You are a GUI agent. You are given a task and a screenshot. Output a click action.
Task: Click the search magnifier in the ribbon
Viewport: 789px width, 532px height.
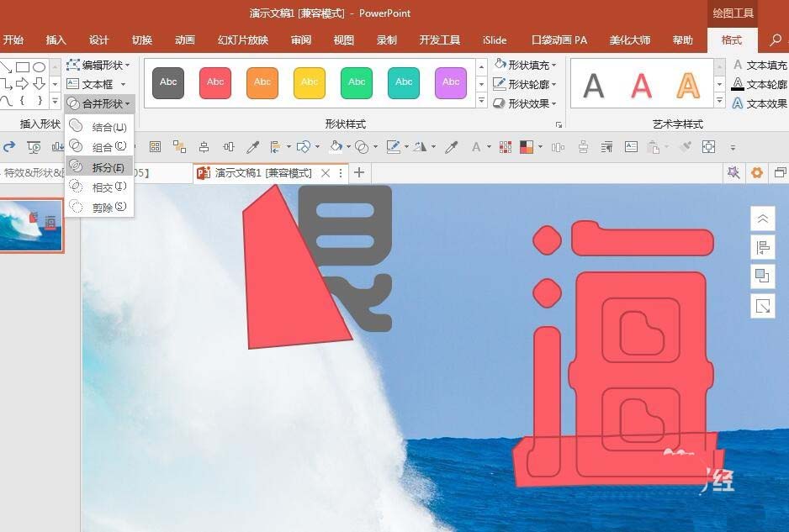776,40
